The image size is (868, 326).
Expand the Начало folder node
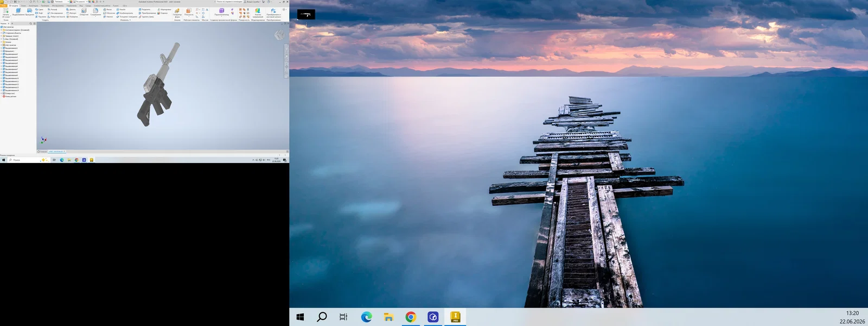click(x=1, y=42)
